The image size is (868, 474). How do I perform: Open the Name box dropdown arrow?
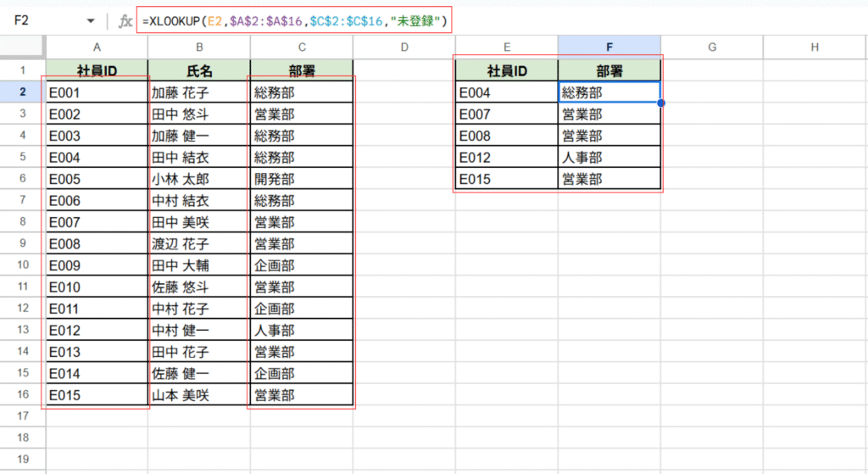coord(90,21)
